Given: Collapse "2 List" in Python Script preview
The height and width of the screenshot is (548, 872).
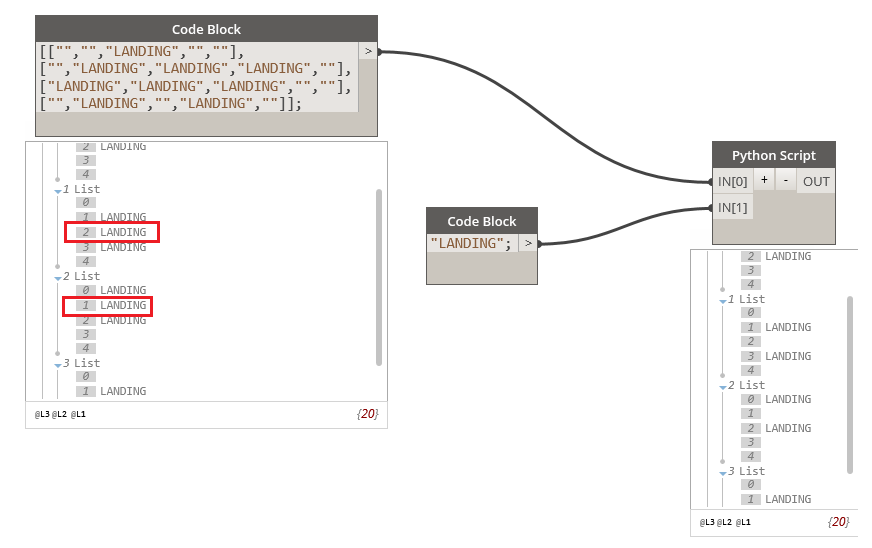Looking at the screenshot, I should 723,387.
